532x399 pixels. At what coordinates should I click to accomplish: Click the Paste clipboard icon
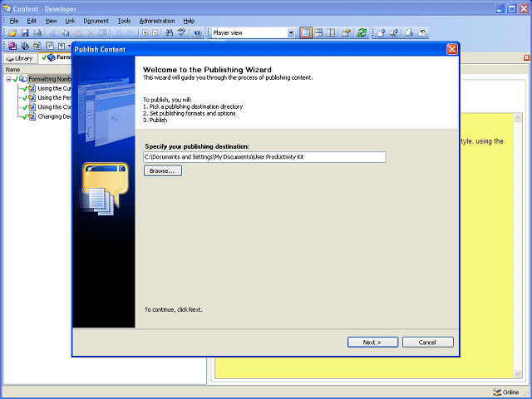(x=78, y=33)
